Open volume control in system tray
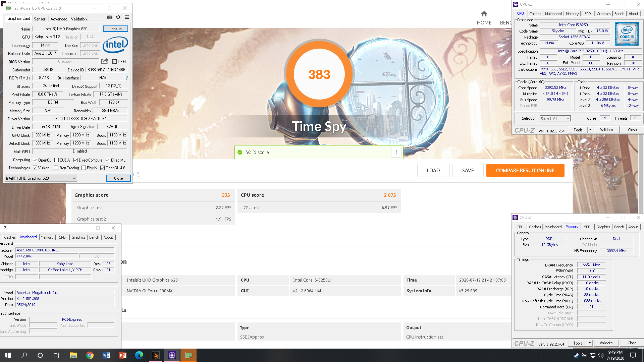This screenshot has width=644, height=362. (600, 355)
